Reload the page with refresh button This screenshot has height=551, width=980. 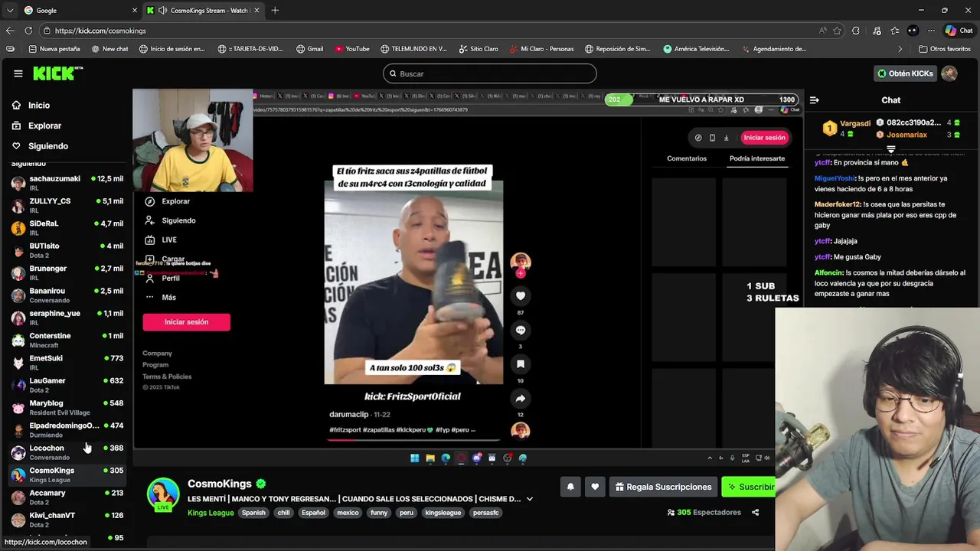coord(28,31)
